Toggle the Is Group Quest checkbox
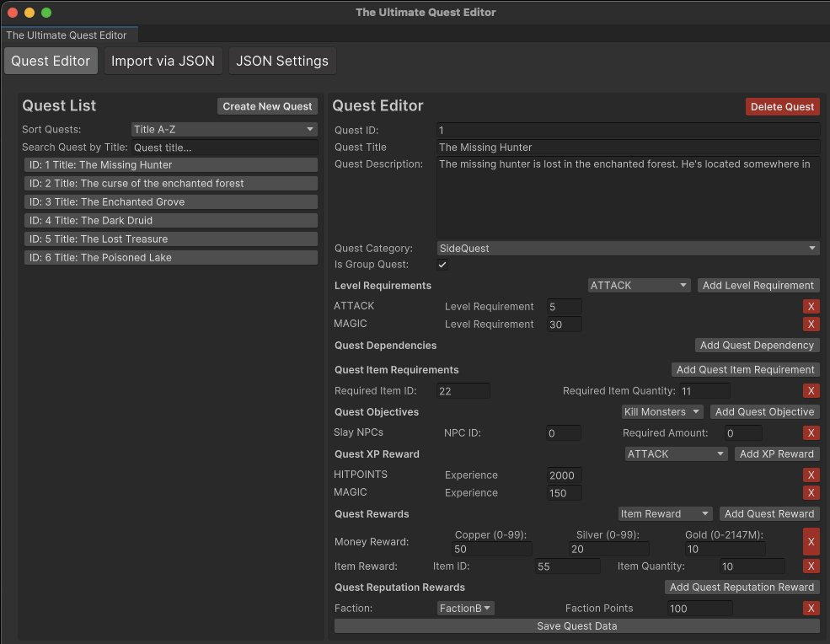 [442, 265]
